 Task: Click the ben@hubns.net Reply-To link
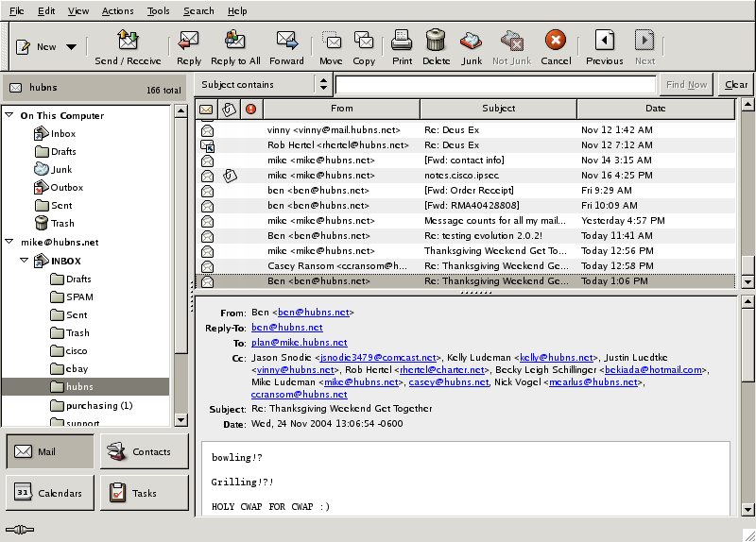click(x=286, y=328)
